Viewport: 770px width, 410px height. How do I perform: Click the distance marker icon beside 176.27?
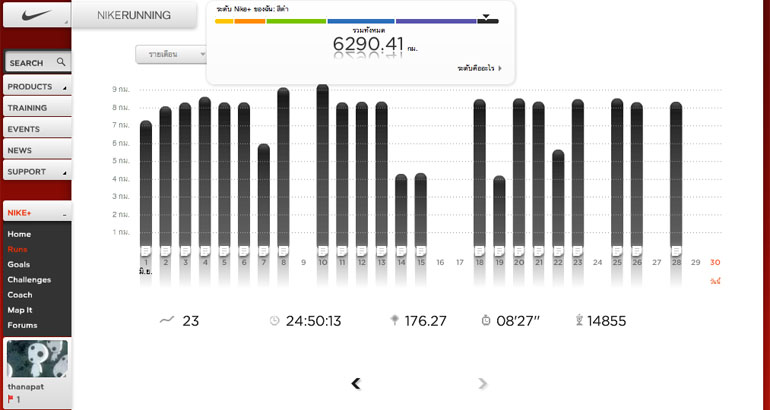pyautogui.click(x=394, y=321)
